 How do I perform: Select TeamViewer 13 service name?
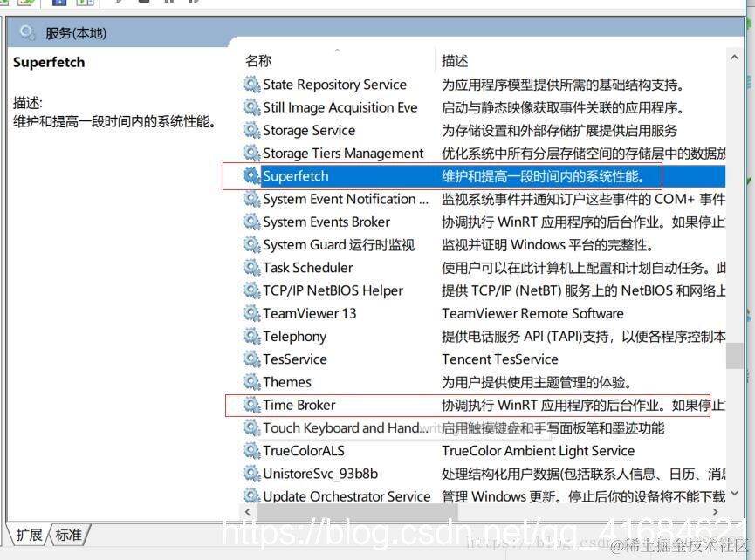pyautogui.click(x=309, y=313)
